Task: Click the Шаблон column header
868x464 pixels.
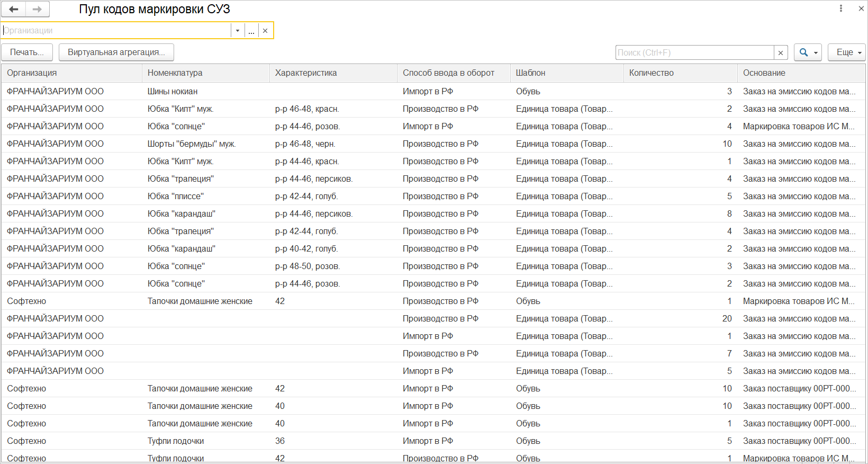Action: (x=567, y=73)
